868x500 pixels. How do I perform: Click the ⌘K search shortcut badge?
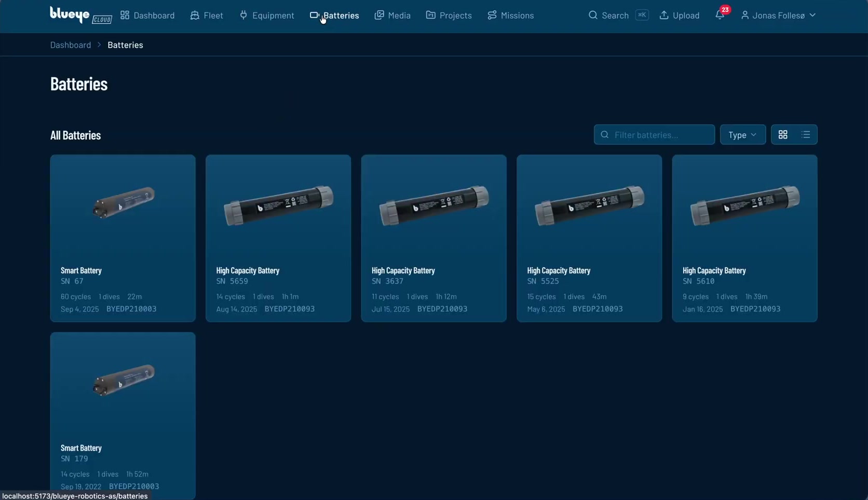pyautogui.click(x=642, y=15)
